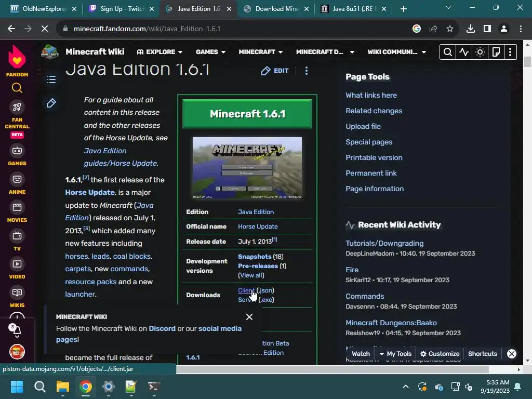Open Chrome profile icon

coord(504,29)
